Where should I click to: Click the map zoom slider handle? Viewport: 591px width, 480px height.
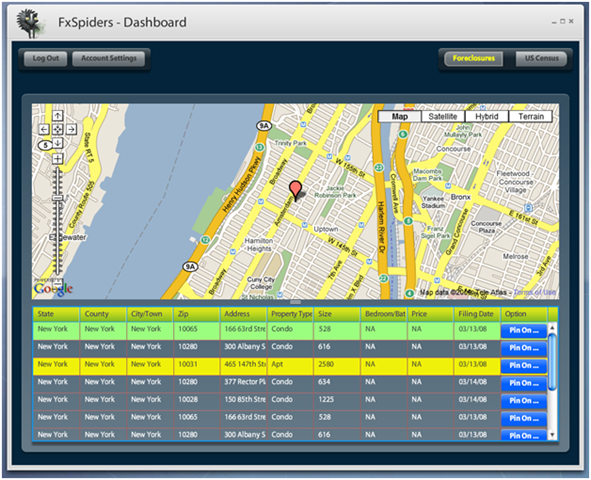(57, 198)
